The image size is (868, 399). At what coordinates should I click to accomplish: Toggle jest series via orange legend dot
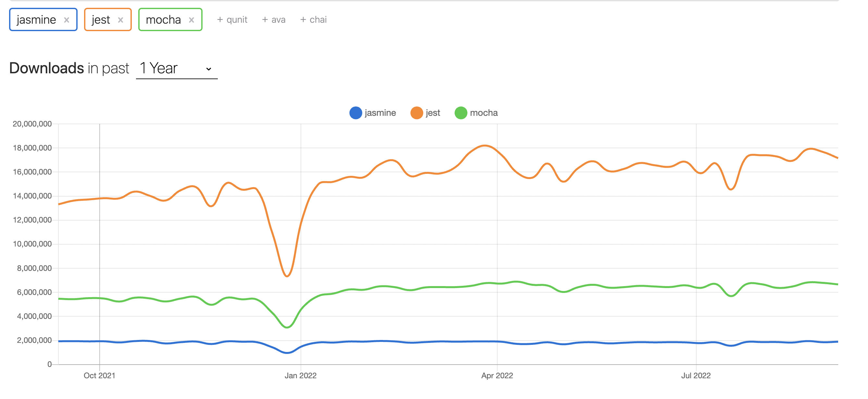click(416, 113)
